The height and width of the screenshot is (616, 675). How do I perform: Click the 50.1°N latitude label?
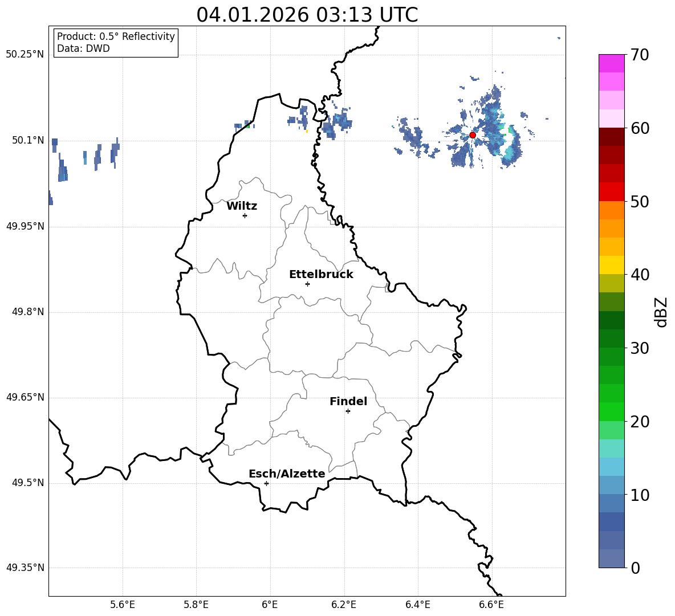[27, 140]
